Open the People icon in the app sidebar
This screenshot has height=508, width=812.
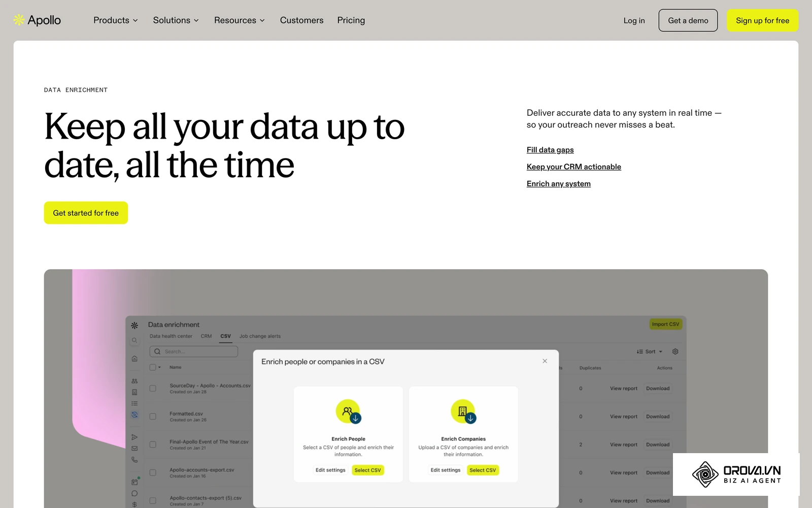(x=134, y=381)
